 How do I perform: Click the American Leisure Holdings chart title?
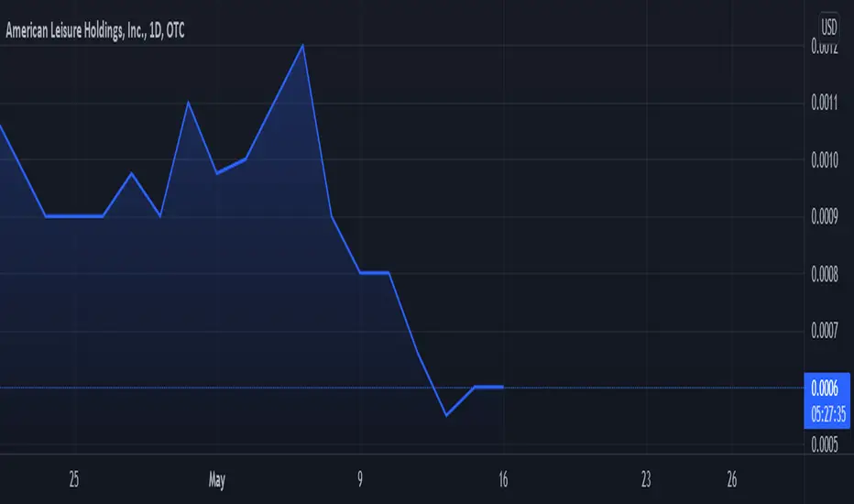tap(94, 30)
